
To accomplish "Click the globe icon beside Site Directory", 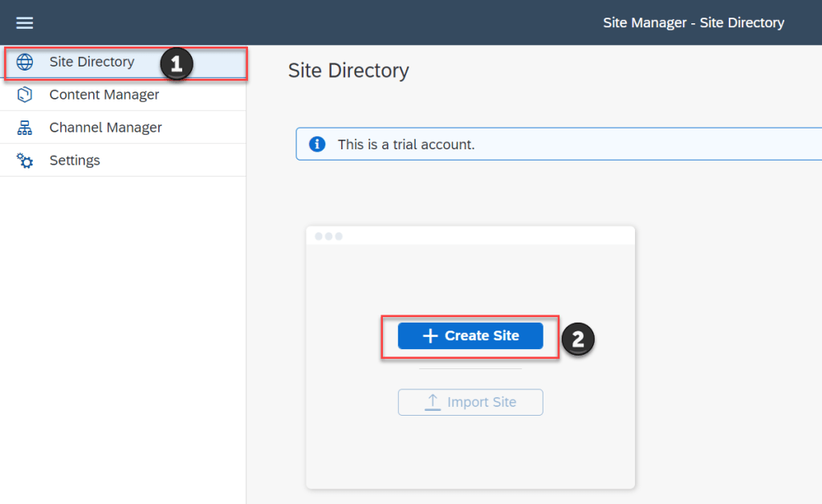I will 25,63.
